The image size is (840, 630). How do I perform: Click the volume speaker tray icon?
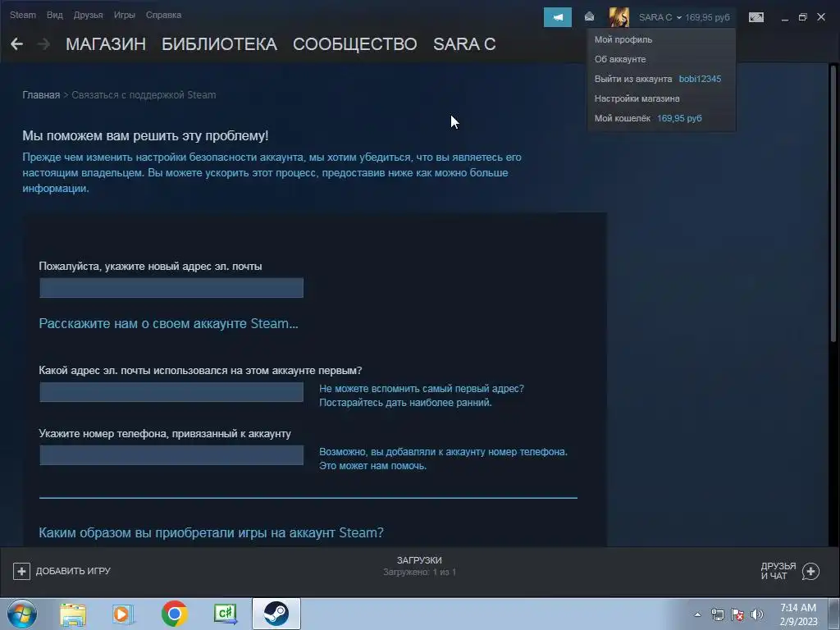757,614
